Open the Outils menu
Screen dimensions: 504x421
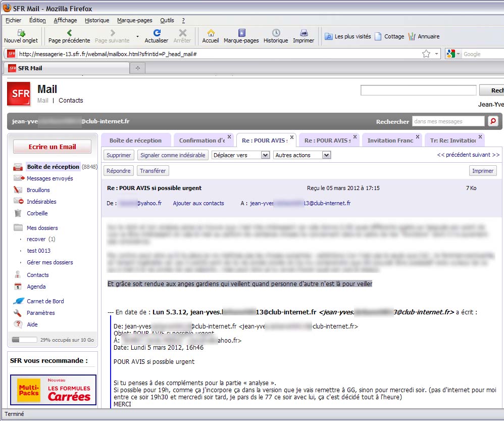(167, 20)
